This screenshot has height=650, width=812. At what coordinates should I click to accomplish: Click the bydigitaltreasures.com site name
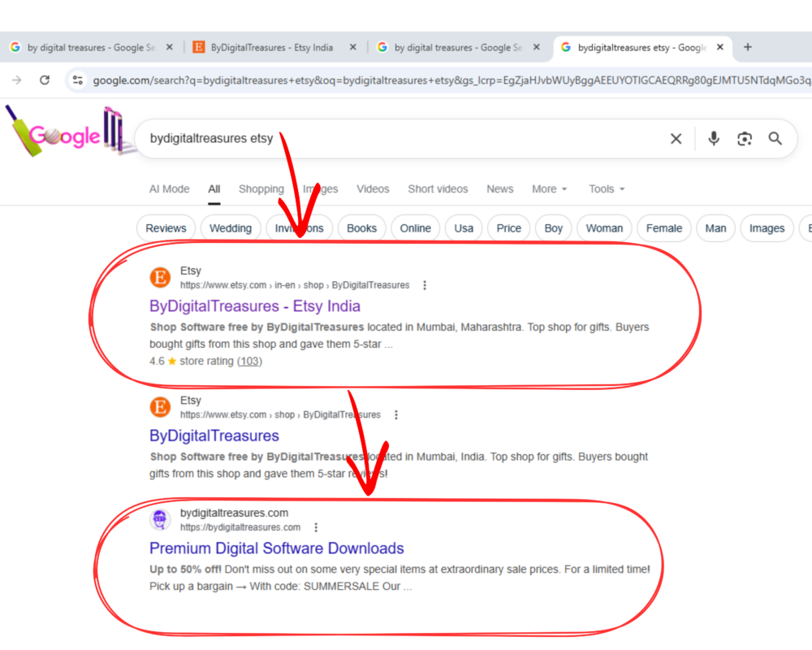click(234, 513)
